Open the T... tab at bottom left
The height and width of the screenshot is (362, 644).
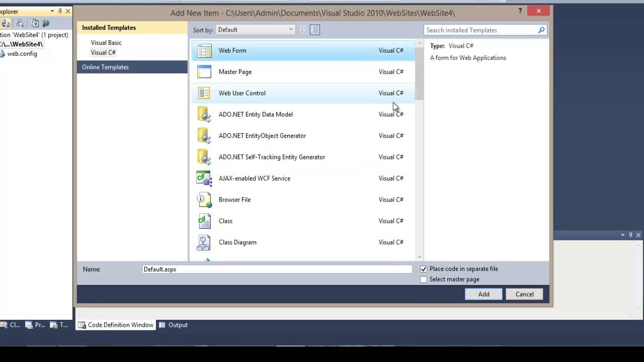pos(59,325)
